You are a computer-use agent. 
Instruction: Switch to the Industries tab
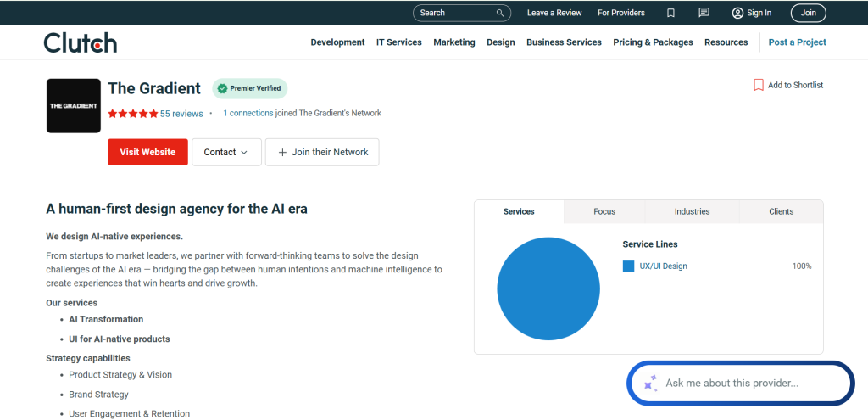pyautogui.click(x=692, y=211)
